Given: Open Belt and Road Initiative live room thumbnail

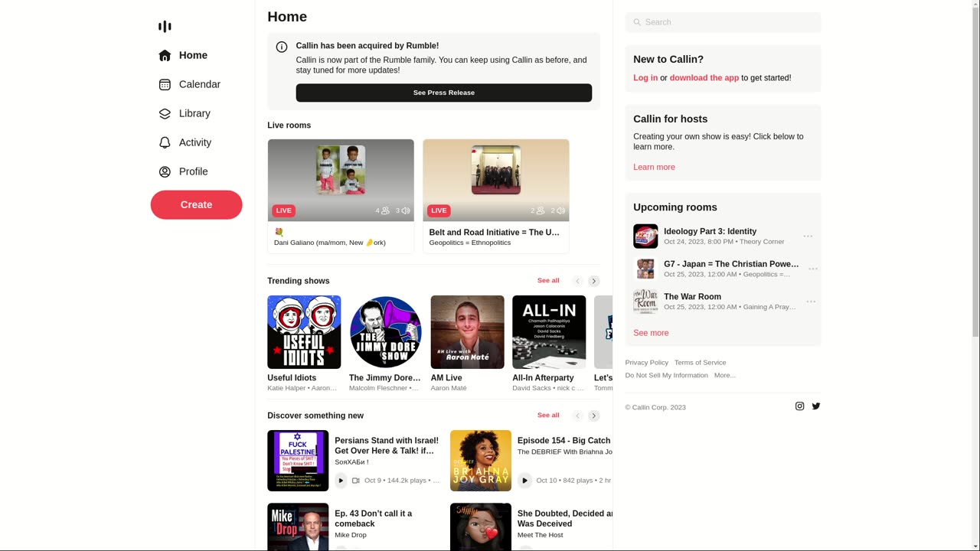Looking at the screenshot, I should click(496, 181).
